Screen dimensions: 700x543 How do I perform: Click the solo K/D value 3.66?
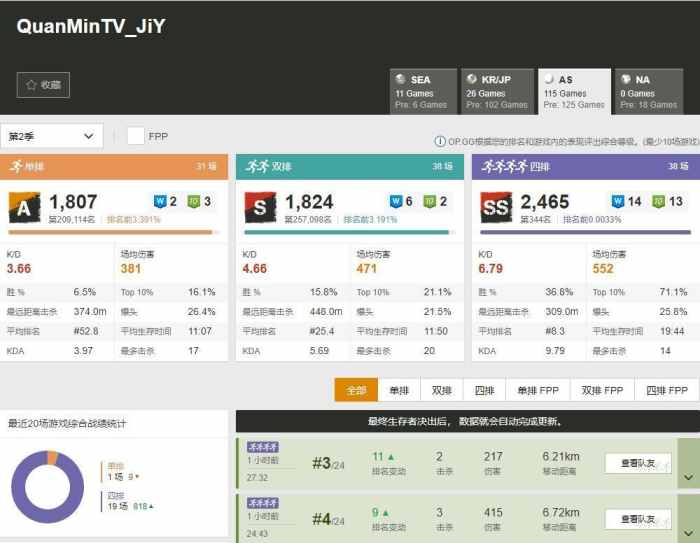19,268
